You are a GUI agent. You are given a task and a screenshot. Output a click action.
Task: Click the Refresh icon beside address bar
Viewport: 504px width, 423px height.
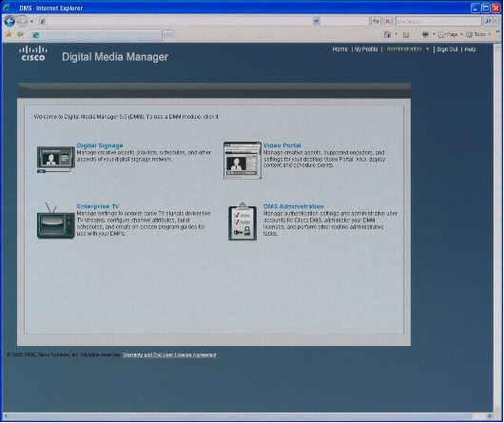[x=376, y=22]
